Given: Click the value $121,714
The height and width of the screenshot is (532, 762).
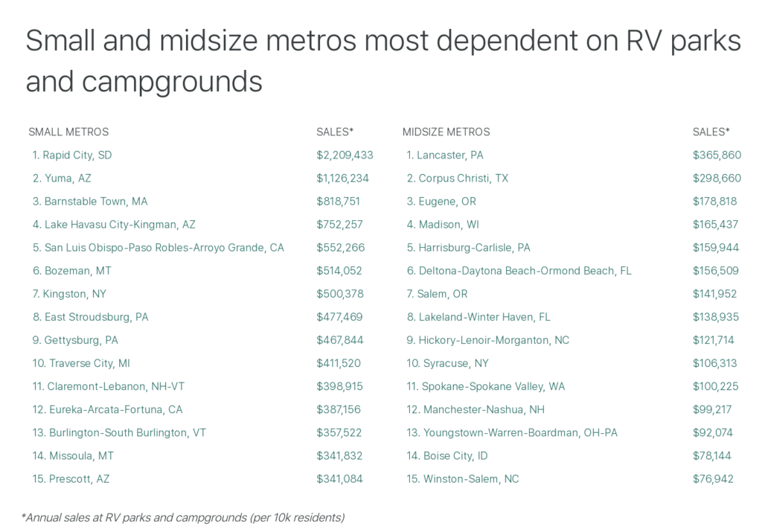Looking at the screenshot, I should tap(714, 340).
